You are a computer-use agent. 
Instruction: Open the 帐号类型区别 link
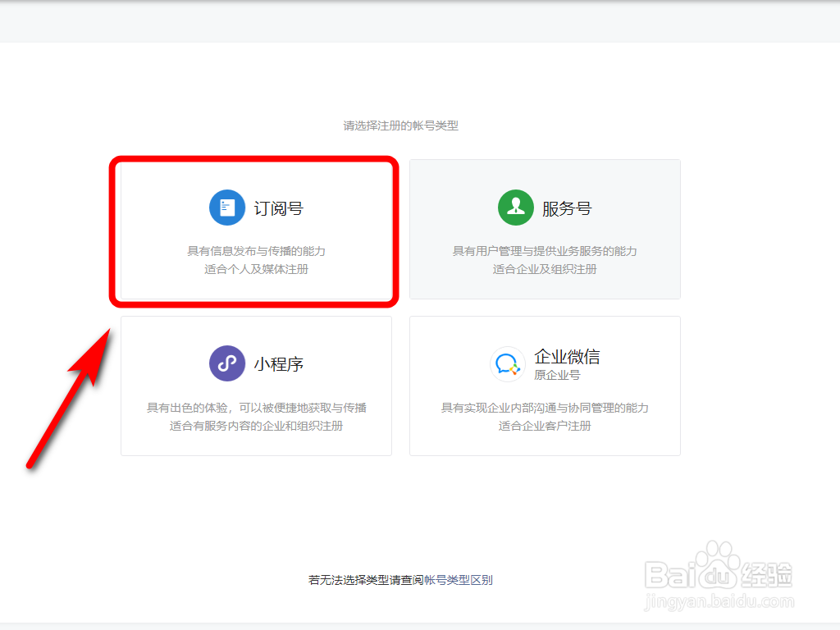[459, 580]
